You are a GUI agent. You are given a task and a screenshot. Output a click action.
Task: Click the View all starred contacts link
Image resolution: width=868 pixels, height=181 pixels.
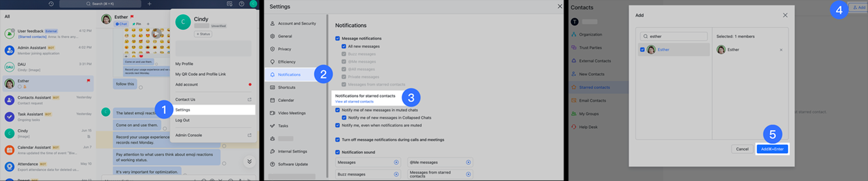tap(354, 101)
